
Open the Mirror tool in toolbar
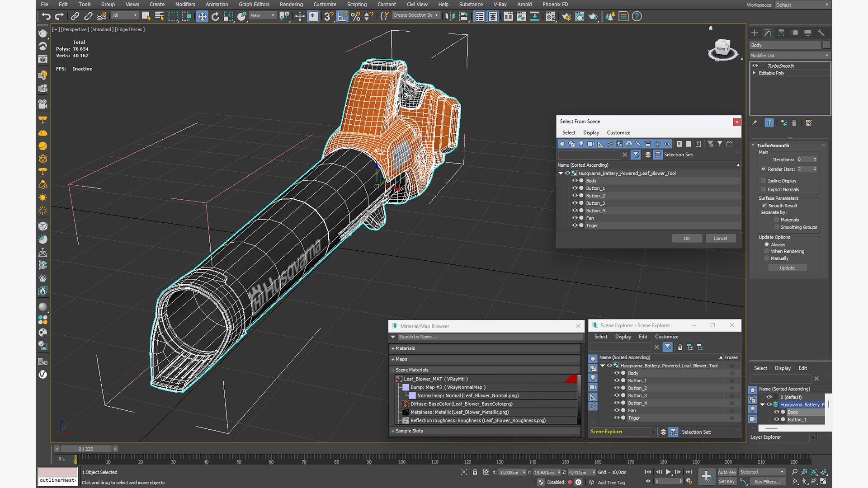[450, 17]
